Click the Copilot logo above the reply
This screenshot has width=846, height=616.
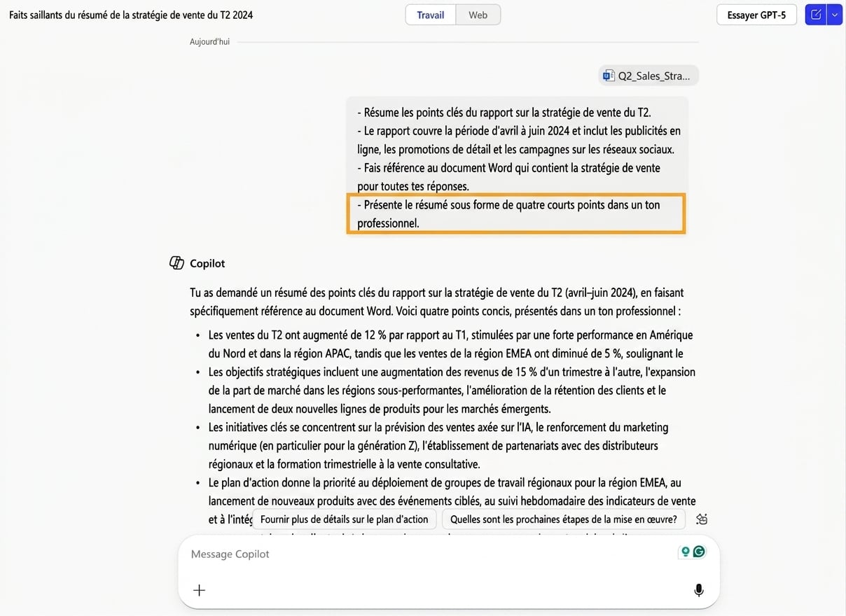176,263
